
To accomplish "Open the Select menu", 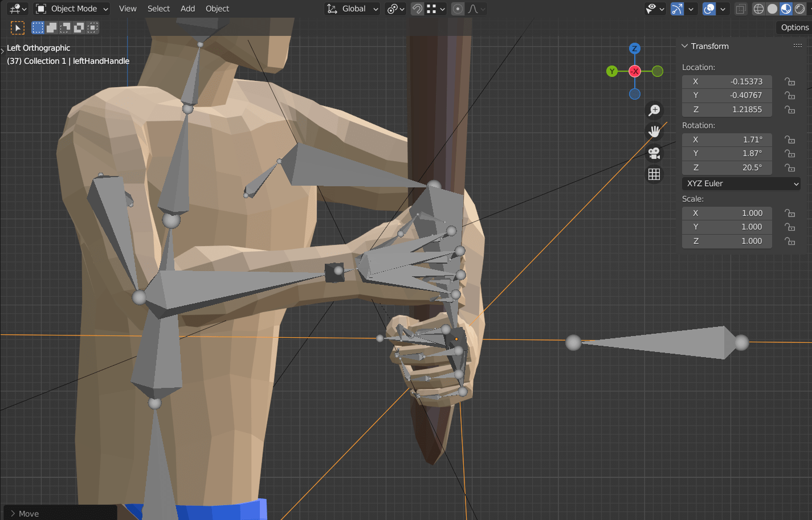I will pos(158,9).
